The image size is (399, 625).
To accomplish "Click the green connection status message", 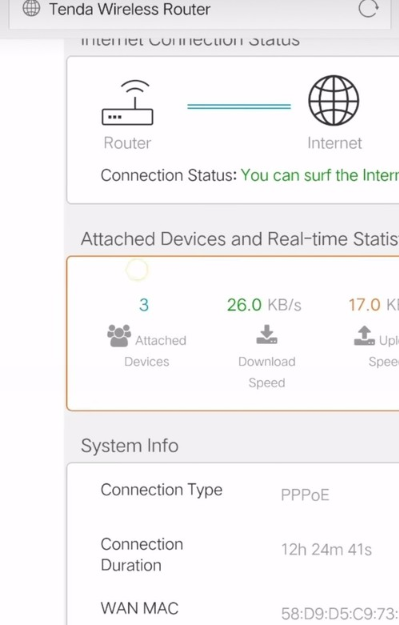I will [320, 175].
